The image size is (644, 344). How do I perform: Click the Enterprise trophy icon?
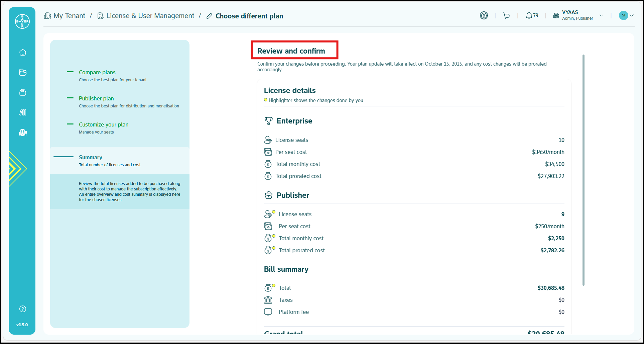268,121
